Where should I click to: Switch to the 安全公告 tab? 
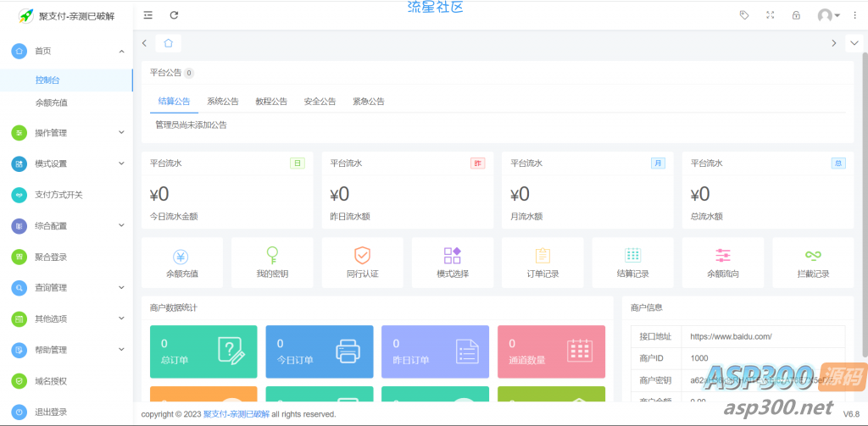pos(320,102)
